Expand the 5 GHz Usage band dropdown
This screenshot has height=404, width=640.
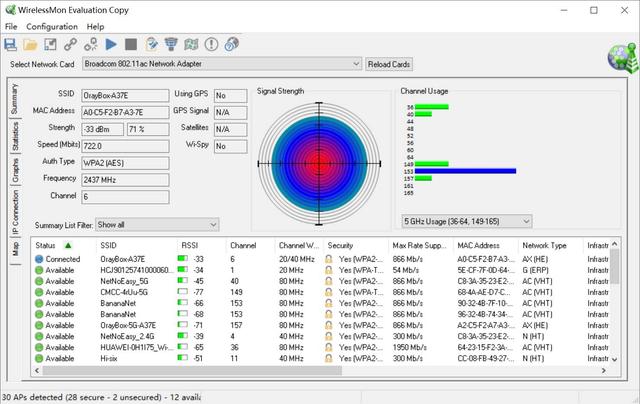pos(525,221)
